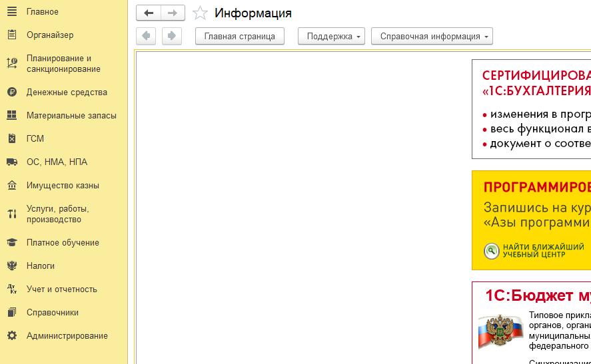Viewport: 591px width, 364px height.
Task: Open ОС, НМА, НПА section
Action: (x=57, y=162)
